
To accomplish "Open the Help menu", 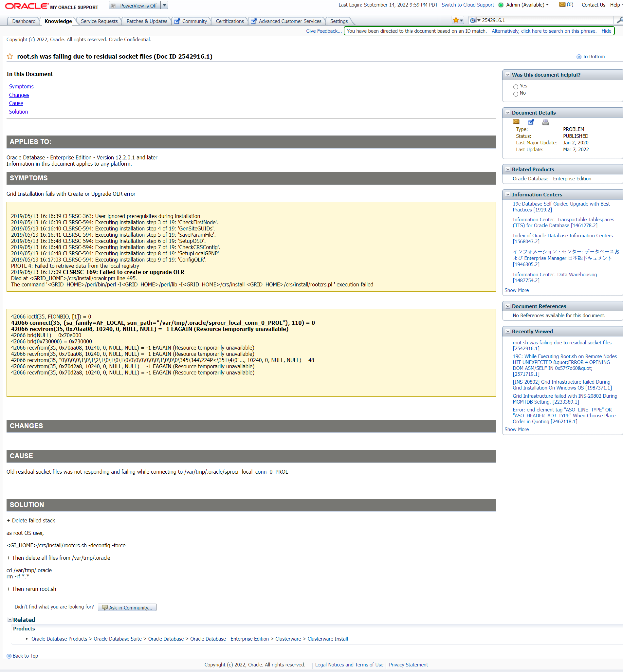I will point(616,5).
